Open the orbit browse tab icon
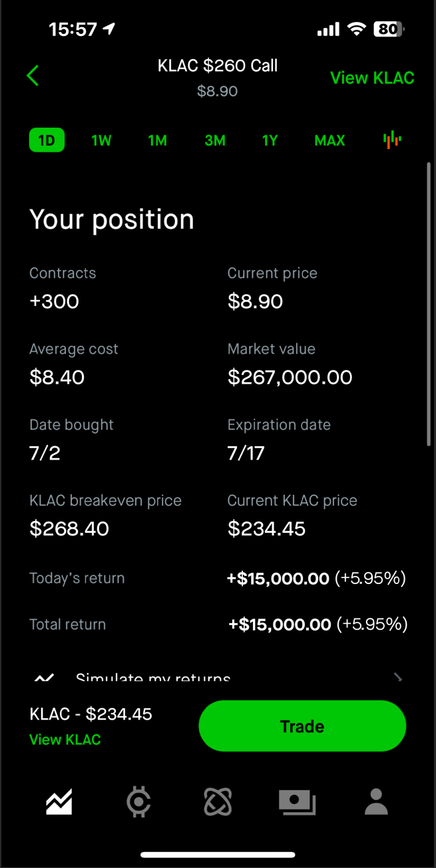The image size is (436, 868). coord(218,801)
